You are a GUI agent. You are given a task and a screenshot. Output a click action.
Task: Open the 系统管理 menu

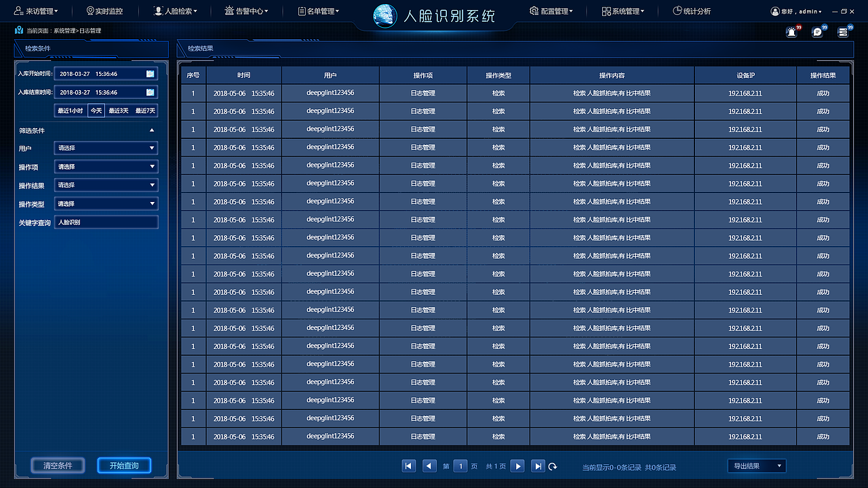tap(623, 11)
